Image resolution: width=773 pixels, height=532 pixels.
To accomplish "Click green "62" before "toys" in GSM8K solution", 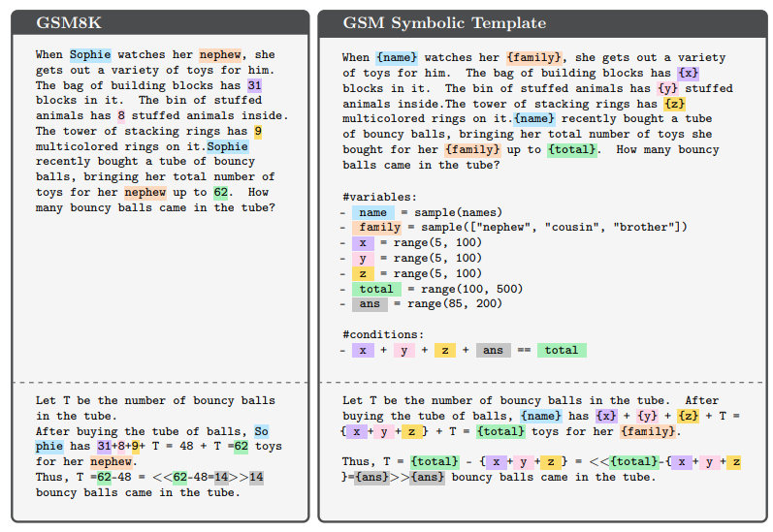I will click(x=242, y=447).
